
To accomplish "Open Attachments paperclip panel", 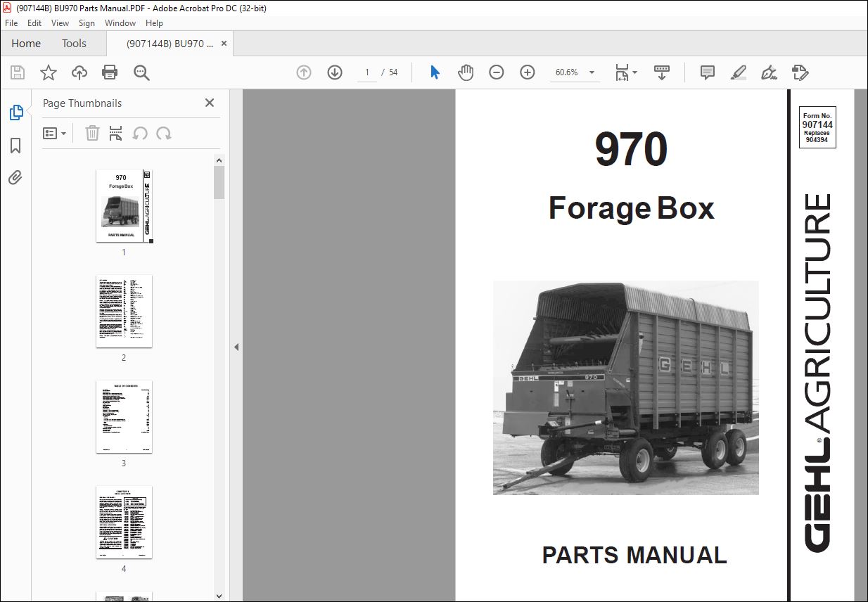I will coord(15,177).
